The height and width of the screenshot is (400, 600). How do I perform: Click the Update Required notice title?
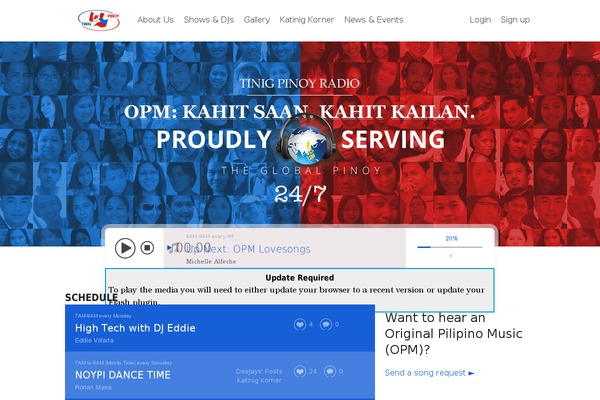click(300, 278)
